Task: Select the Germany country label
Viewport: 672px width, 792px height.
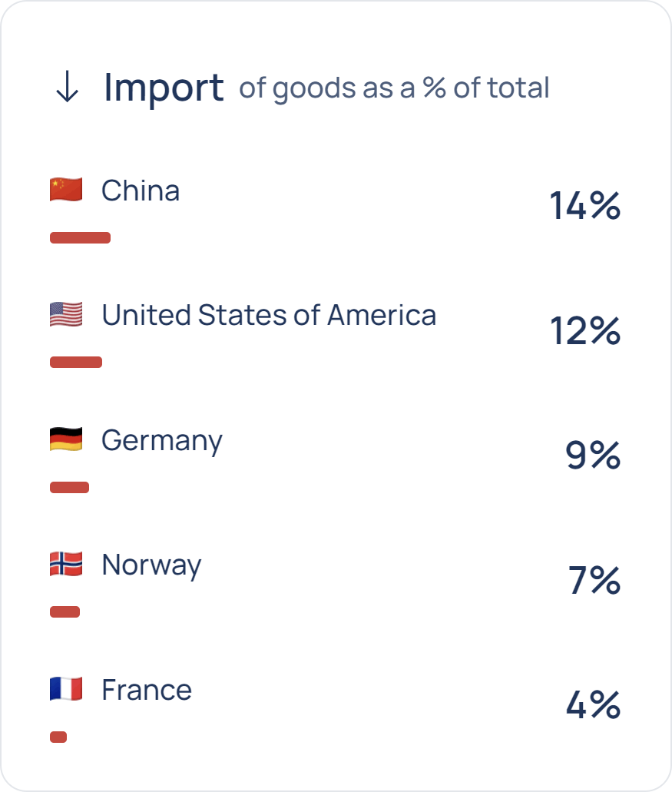Action: pos(162,441)
